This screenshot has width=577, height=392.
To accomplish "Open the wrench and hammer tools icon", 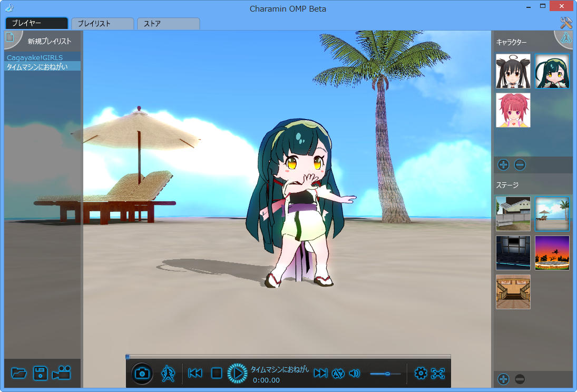I will click(x=566, y=23).
